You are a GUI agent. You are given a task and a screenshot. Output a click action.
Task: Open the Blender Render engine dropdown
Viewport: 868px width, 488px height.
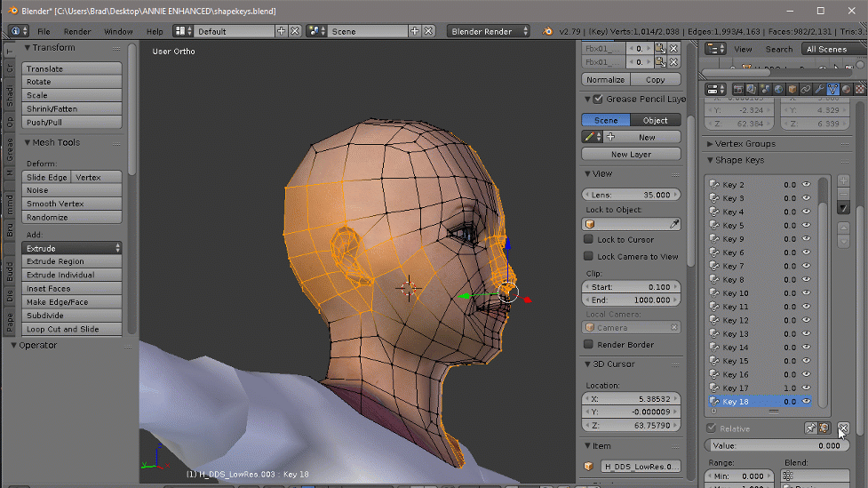489,31
